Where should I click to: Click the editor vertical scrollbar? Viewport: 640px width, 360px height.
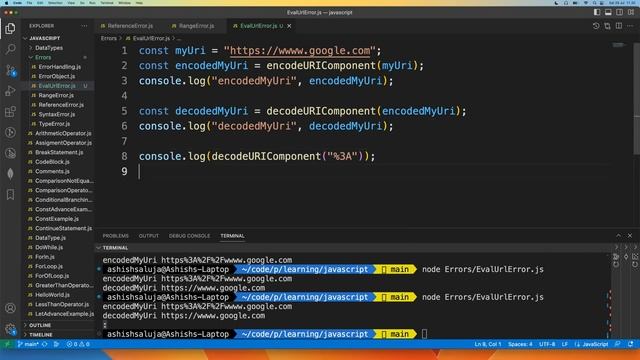click(x=636, y=98)
